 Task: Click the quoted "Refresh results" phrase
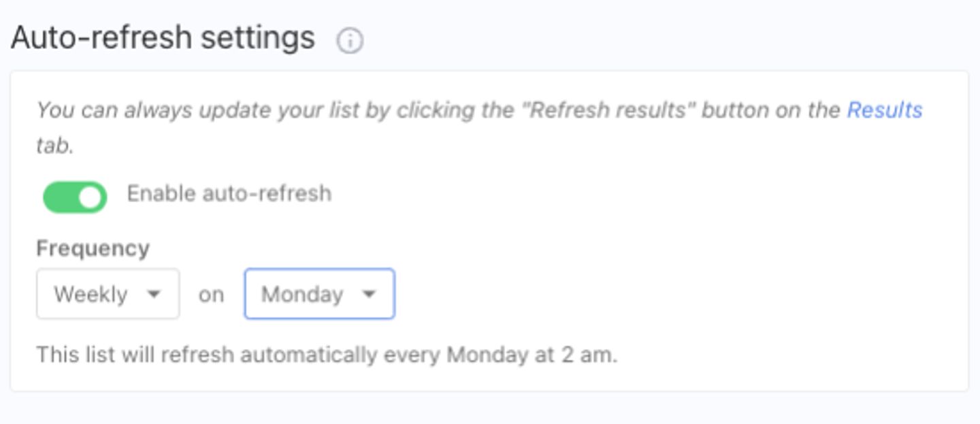(x=607, y=110)
